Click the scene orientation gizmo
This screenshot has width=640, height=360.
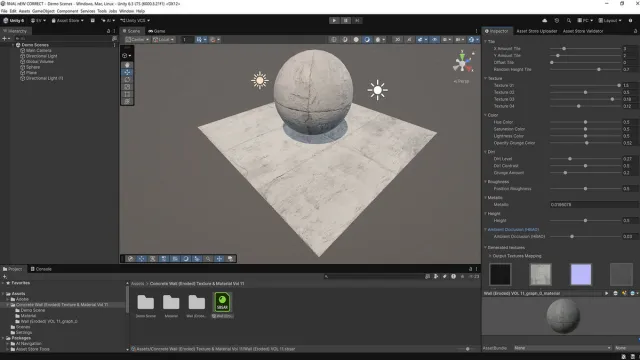tap(463, 63)
